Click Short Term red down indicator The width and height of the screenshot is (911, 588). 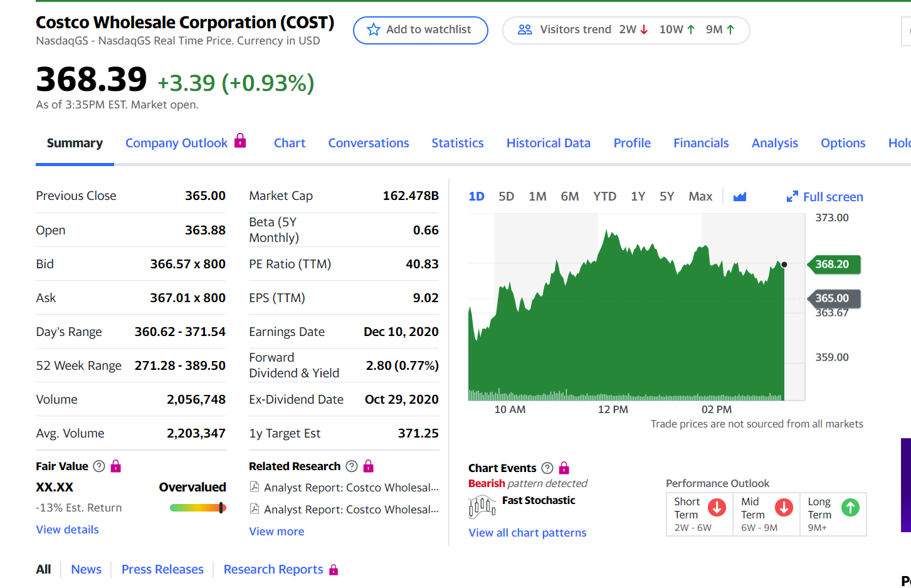717,507
